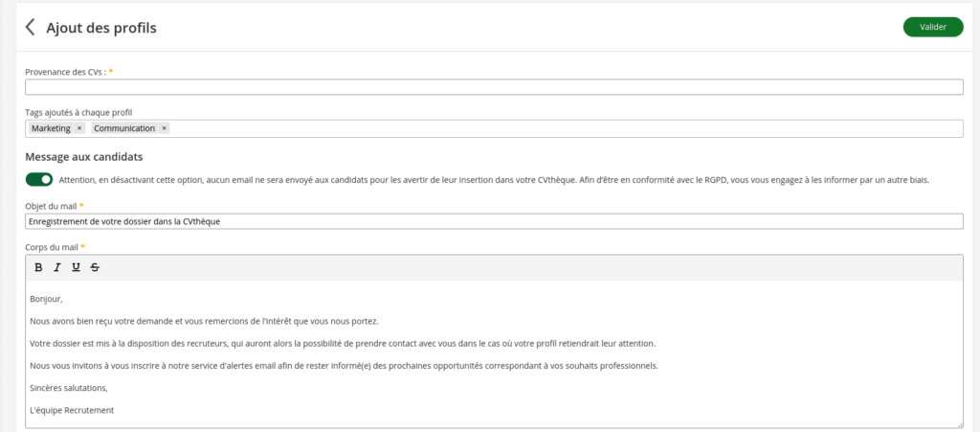Apply italic formatting in the mail editor
The height and width of the screenshot is (432, 980).
click(57, 267)
